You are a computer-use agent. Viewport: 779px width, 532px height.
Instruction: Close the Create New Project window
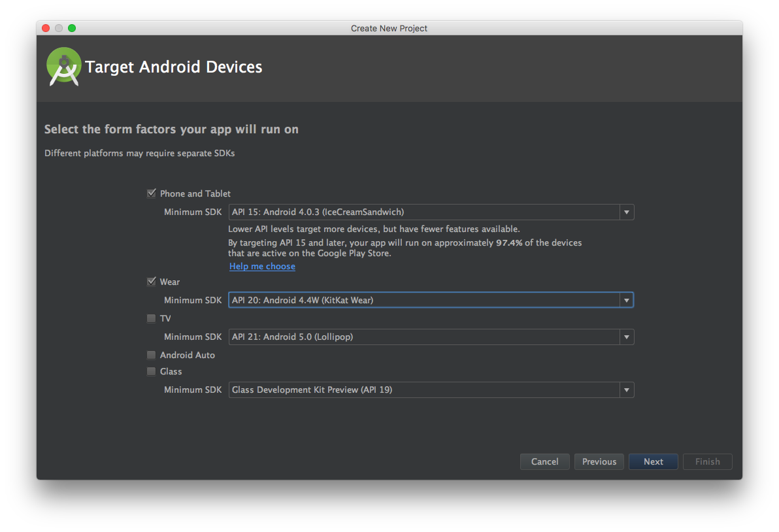coord(46,28)
